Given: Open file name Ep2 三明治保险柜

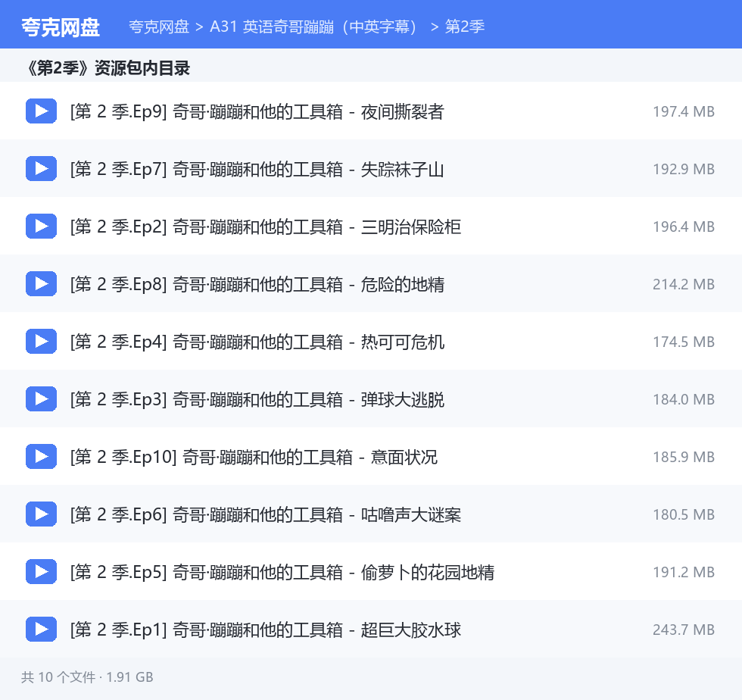Looking at the screenshot, I should [266, 227].
